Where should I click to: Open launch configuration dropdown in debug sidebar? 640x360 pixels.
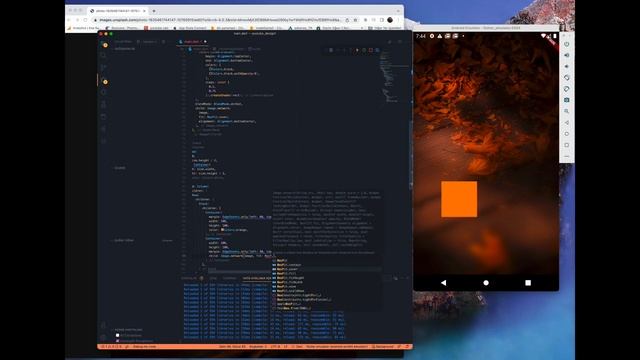click(x=149, y=42)
